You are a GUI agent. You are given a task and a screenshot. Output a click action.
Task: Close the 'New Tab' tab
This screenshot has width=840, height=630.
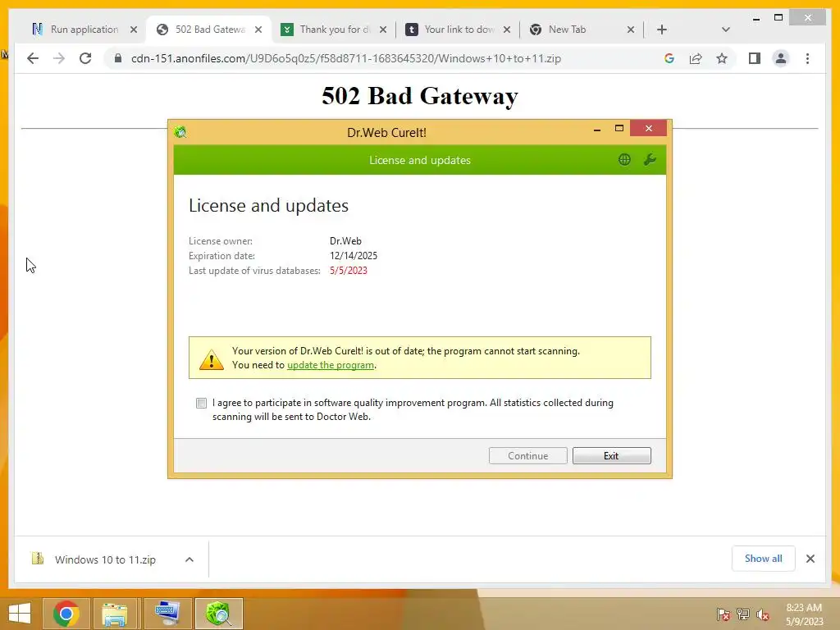pos(631,30)
